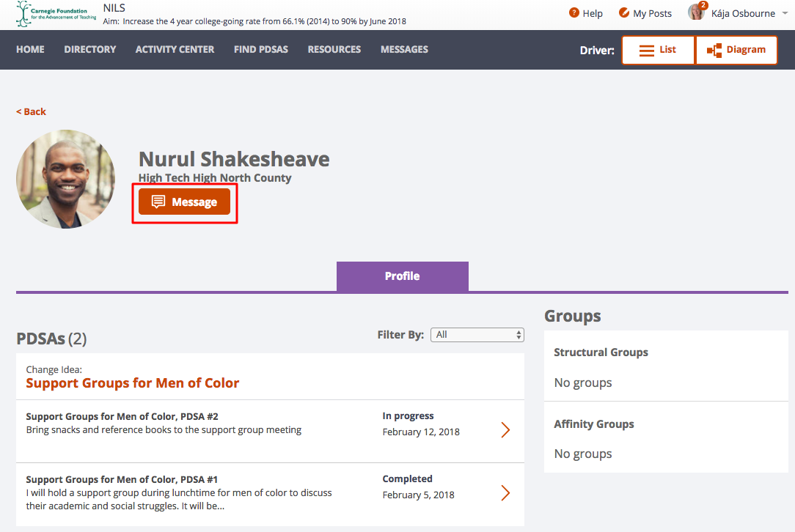Open the user menu dropdown arrow
The image size is (795, 532).
[784, 14]
